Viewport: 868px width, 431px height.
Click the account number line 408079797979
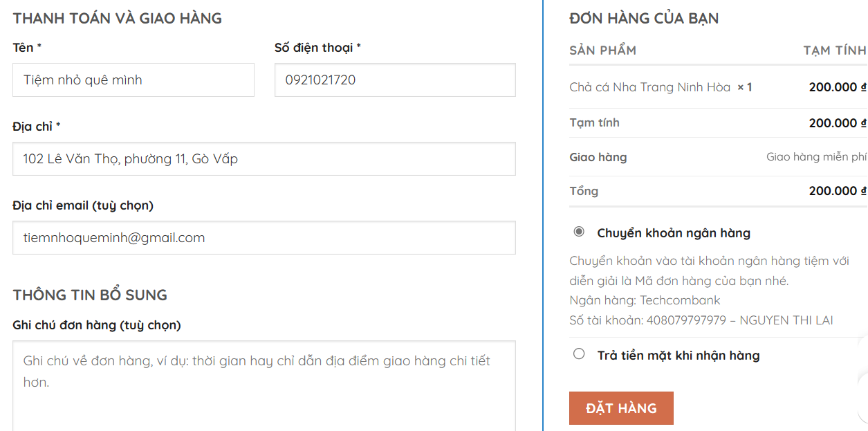pos(701,320)
